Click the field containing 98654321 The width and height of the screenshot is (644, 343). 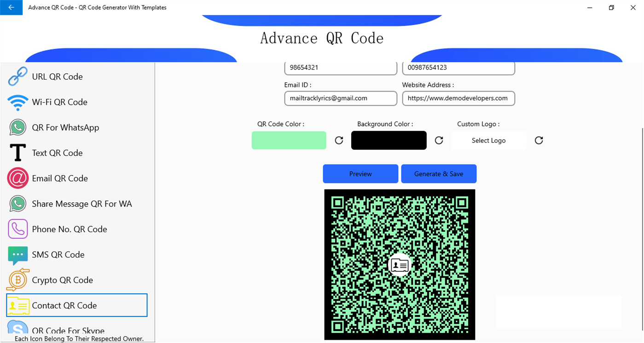point(341,68)
